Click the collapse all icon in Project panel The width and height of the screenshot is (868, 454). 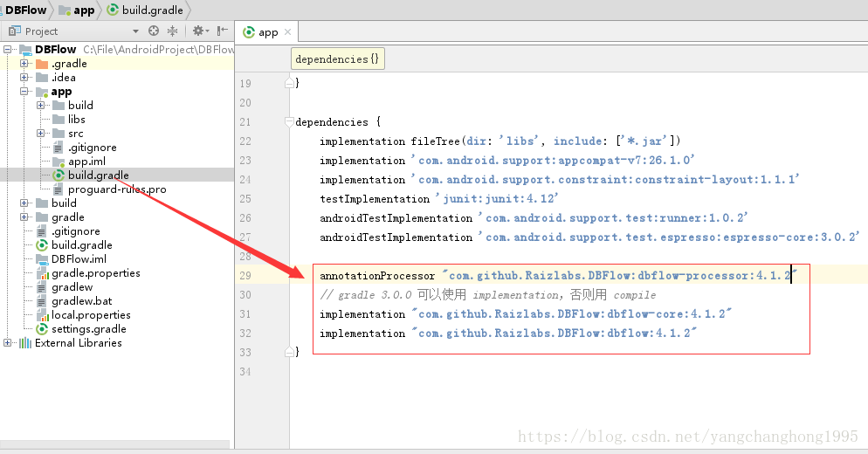point(173,31)
